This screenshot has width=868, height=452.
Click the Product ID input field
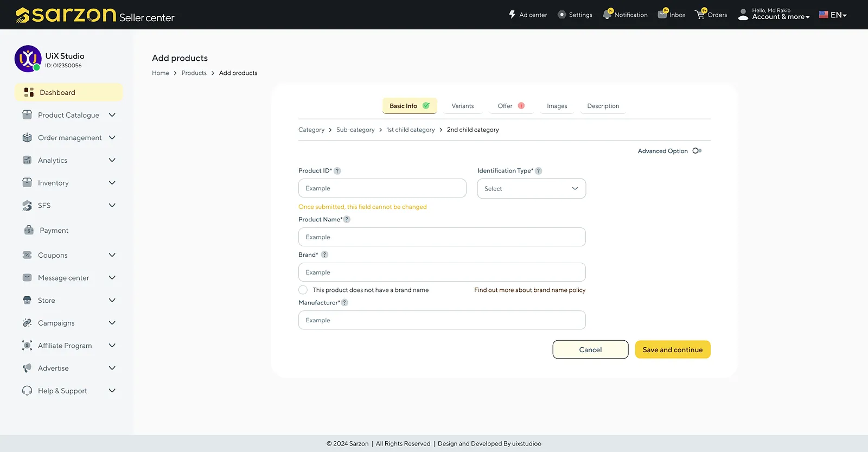pyautogui.click(x=382, y=188)
